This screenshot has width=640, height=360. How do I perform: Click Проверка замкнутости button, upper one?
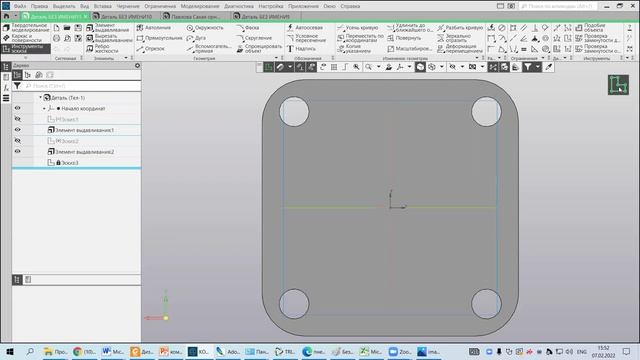click(x=598, y=38)
